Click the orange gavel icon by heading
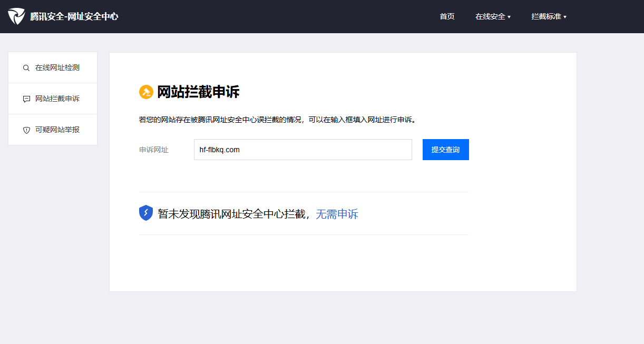Image resolution: width=644 pixels, height=344 pixels. coord(146,92)
